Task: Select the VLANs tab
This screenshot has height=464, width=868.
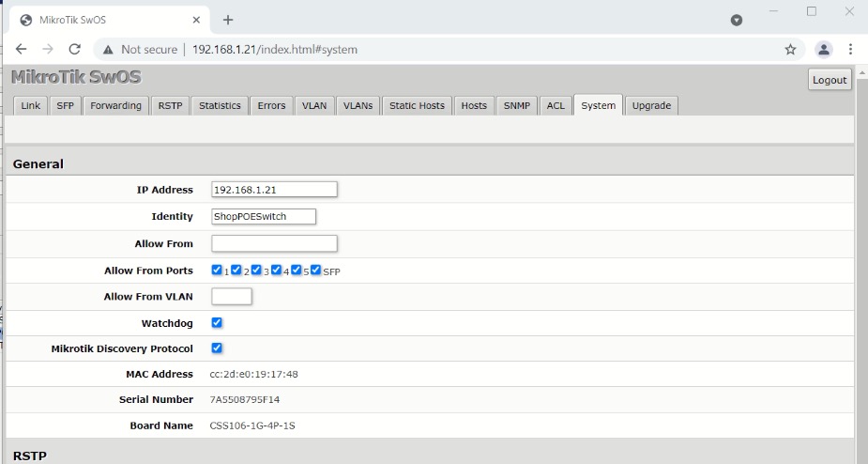Action: pyautogui.click(x=358, y=105)
